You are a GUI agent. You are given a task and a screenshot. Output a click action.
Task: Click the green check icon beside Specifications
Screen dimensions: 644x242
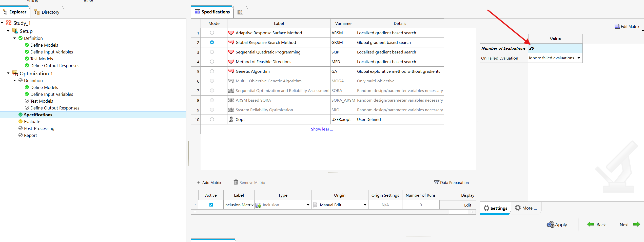tap(21, 115)
